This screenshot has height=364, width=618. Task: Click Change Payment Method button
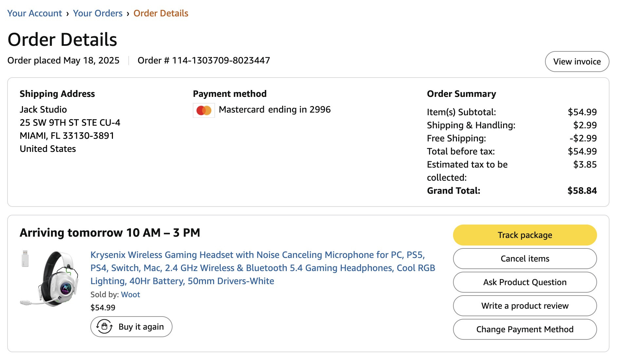pos(525,329)
